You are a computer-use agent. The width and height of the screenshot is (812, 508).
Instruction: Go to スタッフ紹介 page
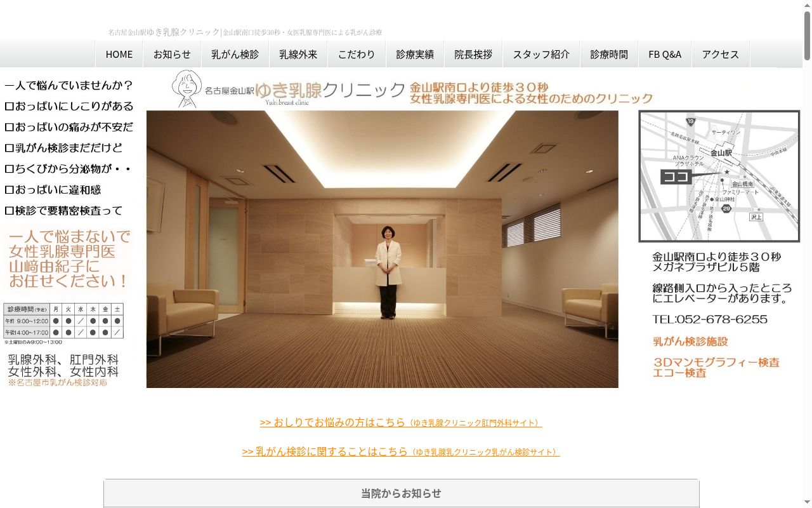541,54
